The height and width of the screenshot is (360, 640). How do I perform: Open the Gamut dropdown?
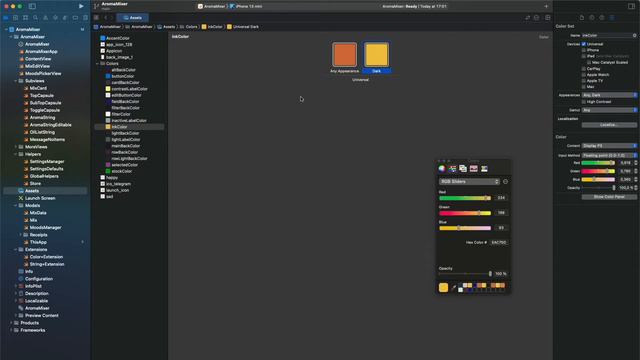click(609, 110)
